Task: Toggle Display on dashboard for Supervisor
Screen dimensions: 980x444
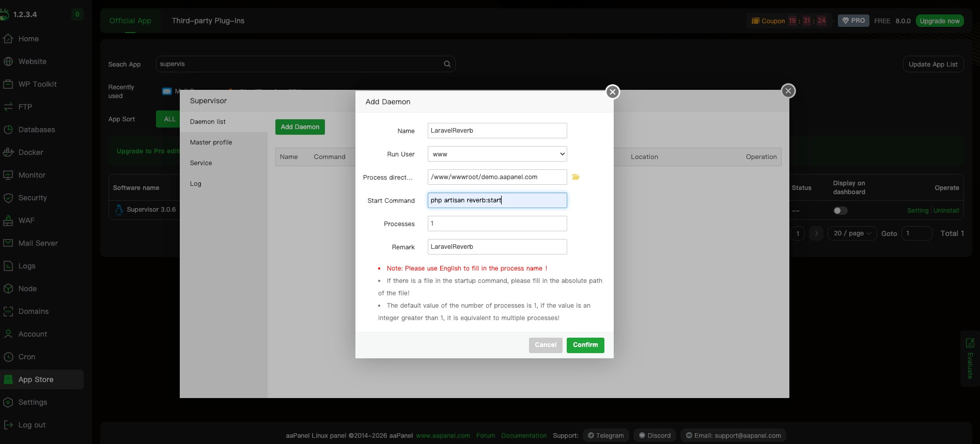Action: pos(840,211)
